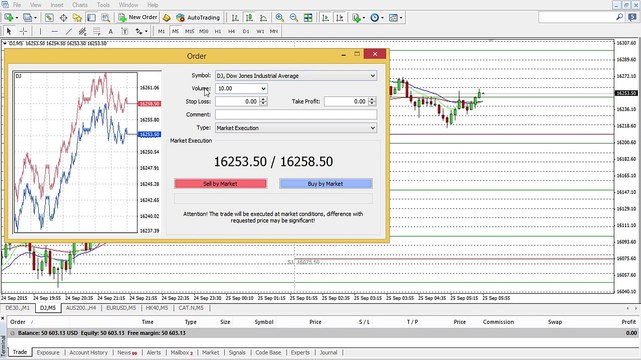Open the Mailbox terminal tab

point(182,352)
